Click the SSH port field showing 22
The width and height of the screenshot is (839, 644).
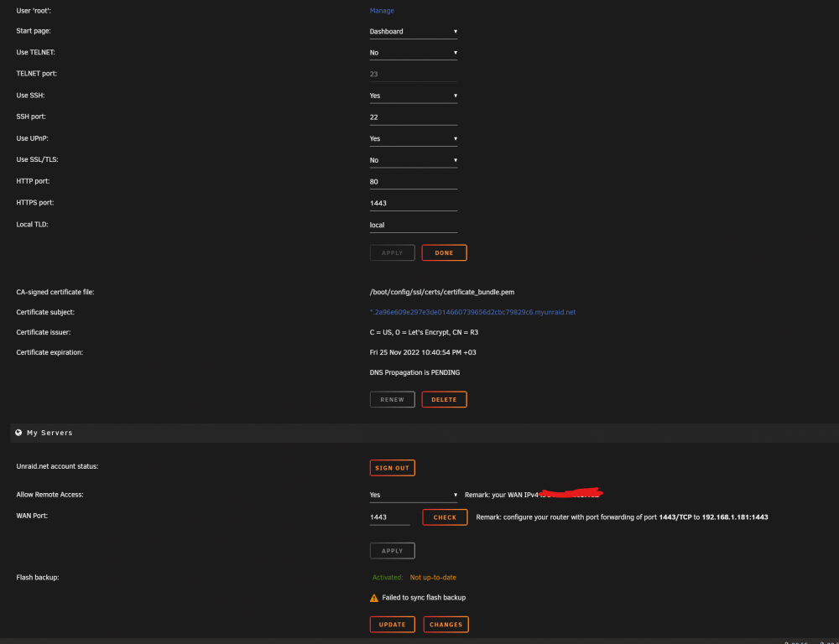pyautogui.click(x=413, y=117)
